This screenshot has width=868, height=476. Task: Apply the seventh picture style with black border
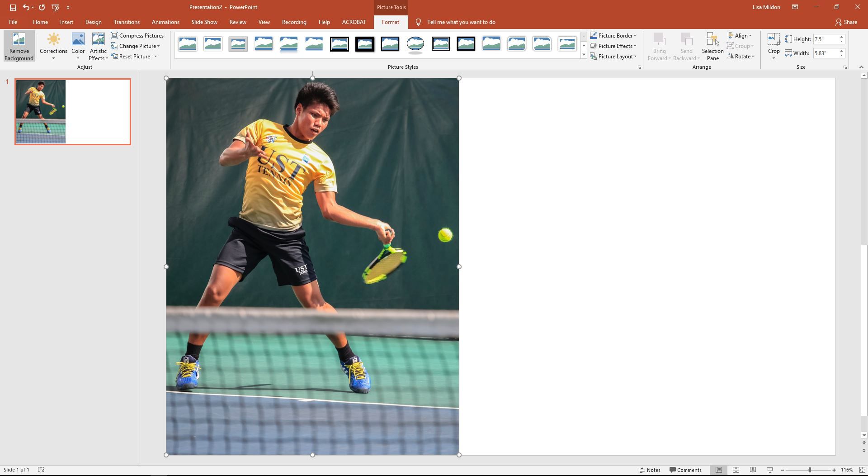click(x=339, y=44)
